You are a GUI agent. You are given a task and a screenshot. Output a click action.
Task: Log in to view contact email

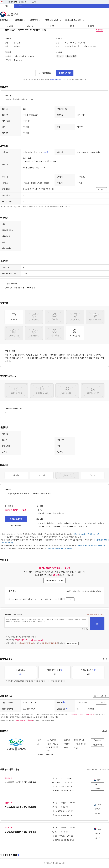[70, 599]
